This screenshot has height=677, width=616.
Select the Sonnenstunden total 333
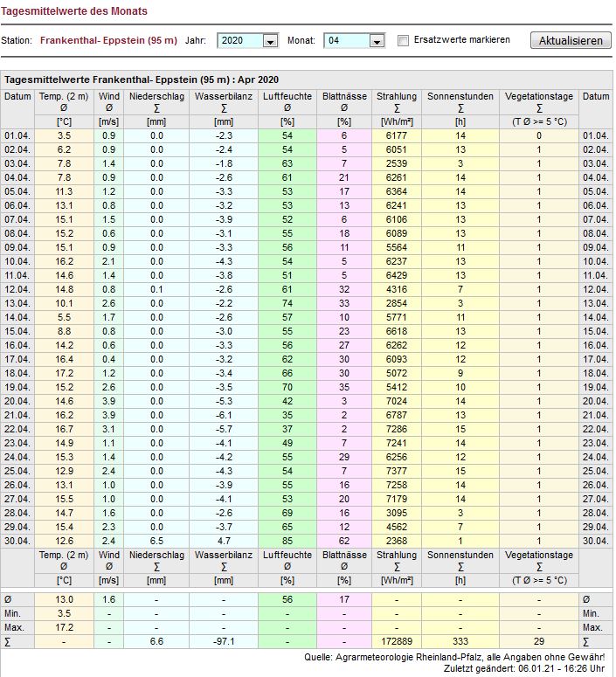coord(460,642)
